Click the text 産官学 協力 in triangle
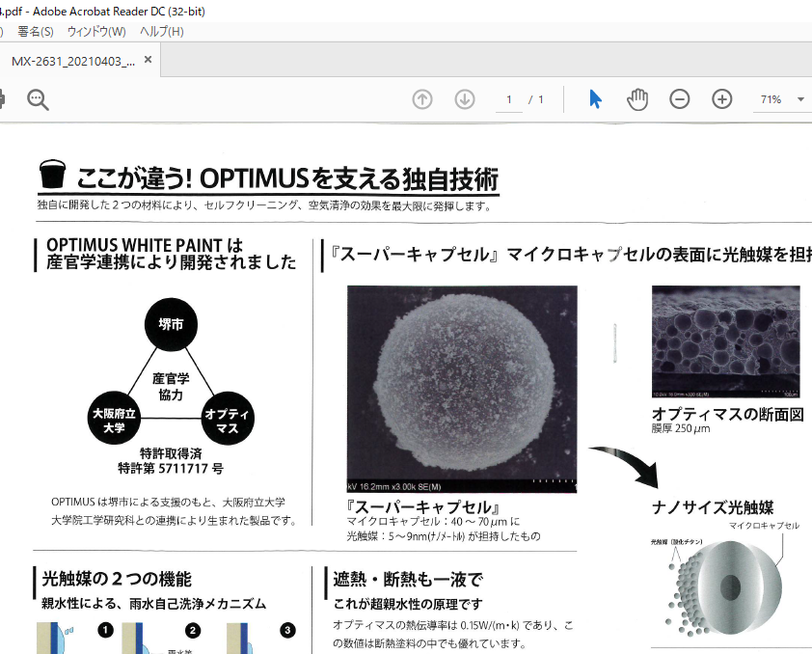The width and height of the screenshot is (812, 654). pyautogui.click(x=171, y=387)
